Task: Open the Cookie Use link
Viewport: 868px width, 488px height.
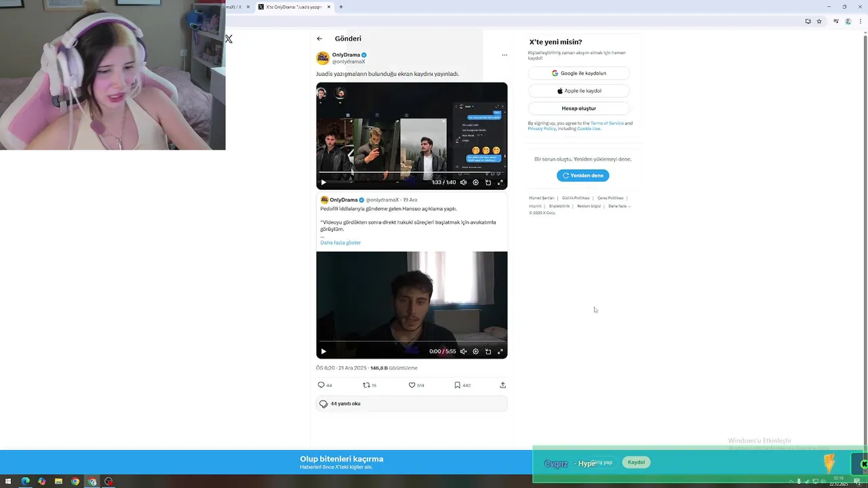Action: (589, 129)
